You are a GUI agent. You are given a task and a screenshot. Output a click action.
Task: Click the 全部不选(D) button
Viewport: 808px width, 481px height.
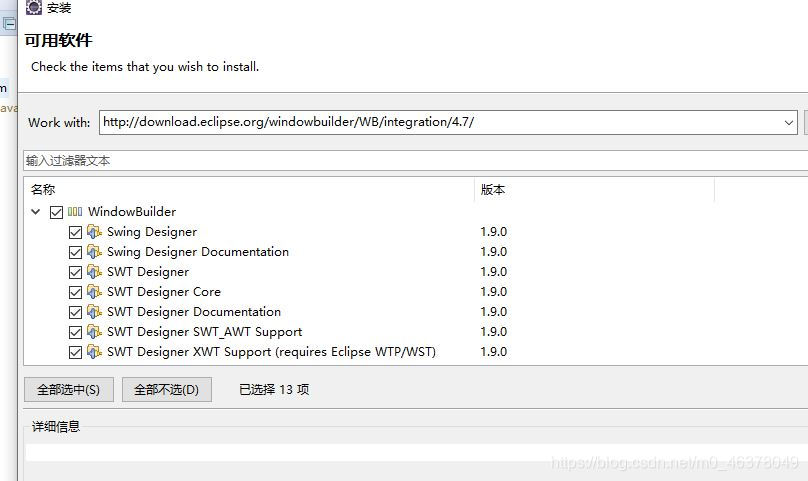click(166, 390)
